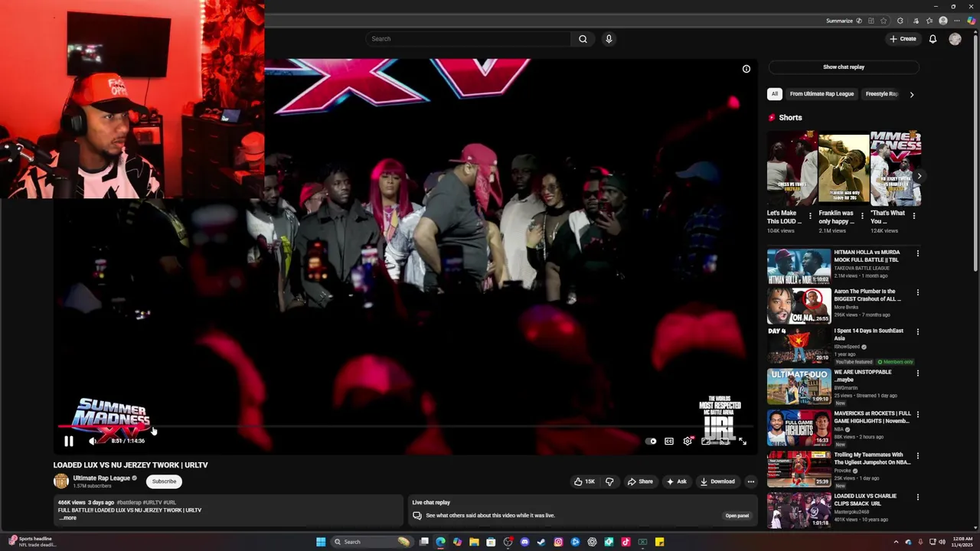This screenshot has width=980, height=551.
Task: Toggle the autoplay switch in the player
Action: (x=650, y=441)
